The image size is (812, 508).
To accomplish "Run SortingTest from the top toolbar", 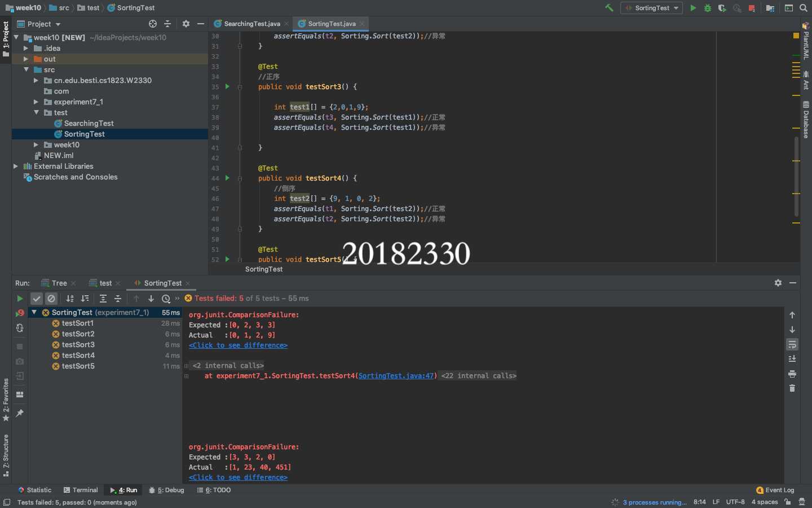I will [693, 8].
